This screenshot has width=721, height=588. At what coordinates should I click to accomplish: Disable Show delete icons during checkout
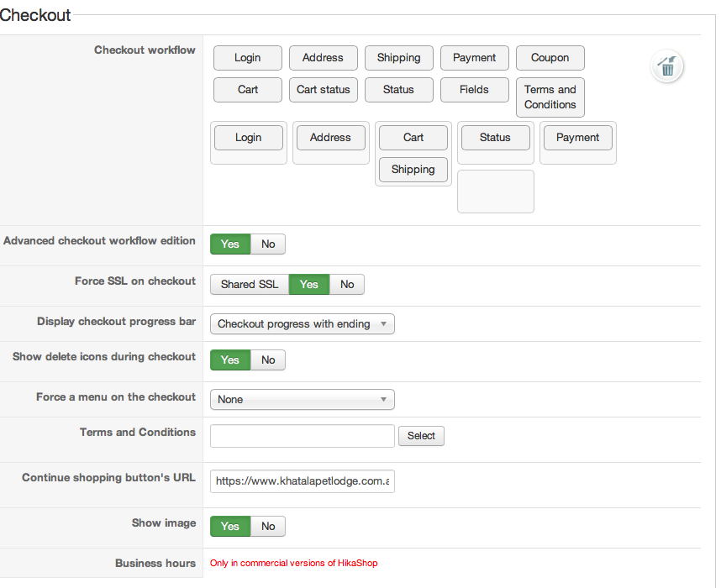click(x=268, y=360)
